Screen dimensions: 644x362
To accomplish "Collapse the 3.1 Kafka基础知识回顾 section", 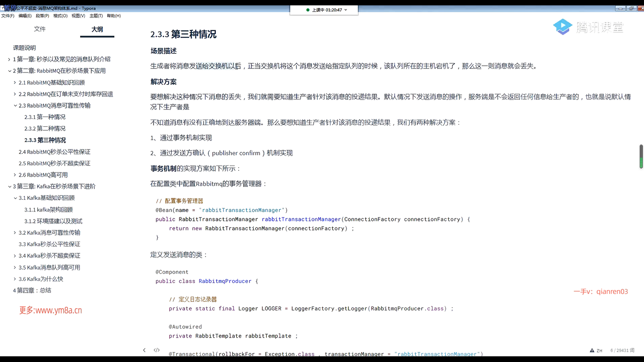I will pos(15,198).
